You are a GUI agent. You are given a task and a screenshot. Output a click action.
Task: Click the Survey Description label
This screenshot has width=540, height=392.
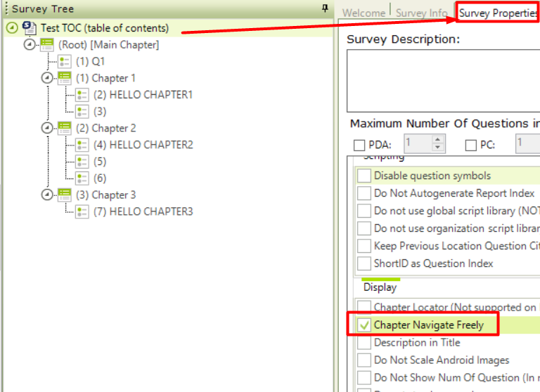pos(404,39)
